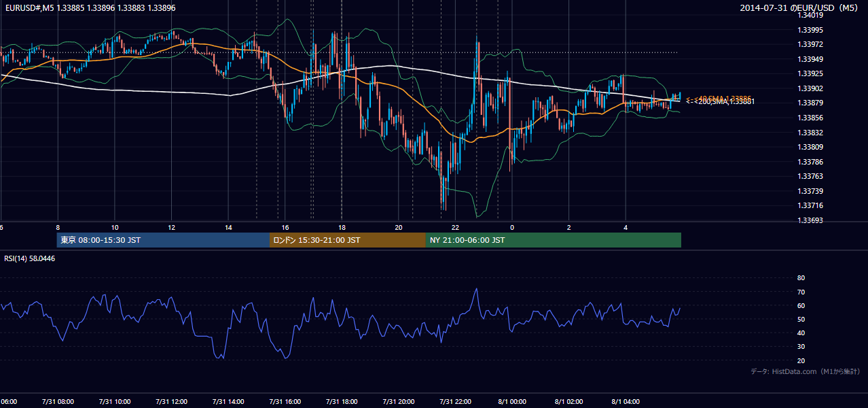Click price axis label 1.33693
The width and height of the screenshot is (868, 408).
tap(810, 220)
